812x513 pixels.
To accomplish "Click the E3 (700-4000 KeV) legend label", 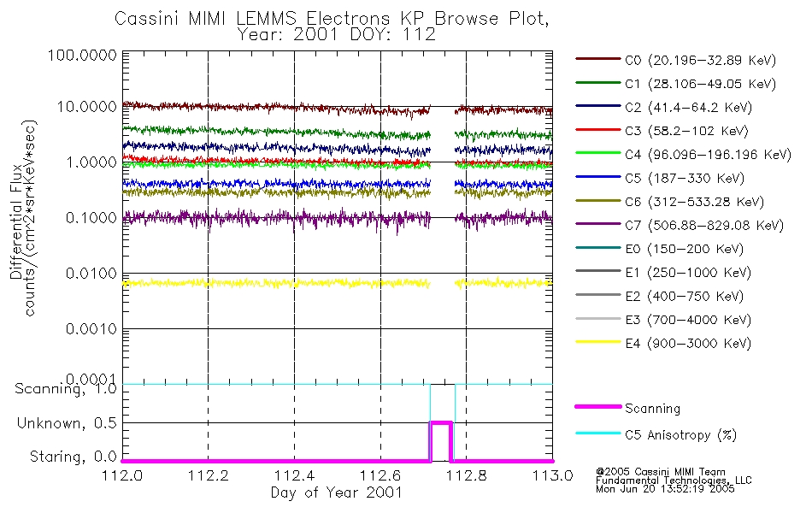I will click(x=688, y=320).
